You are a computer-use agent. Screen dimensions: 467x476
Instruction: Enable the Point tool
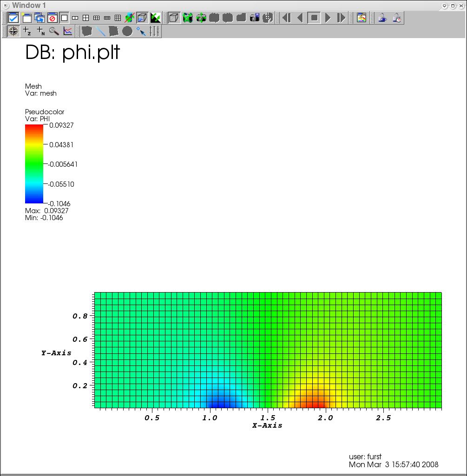click(141, 31)
